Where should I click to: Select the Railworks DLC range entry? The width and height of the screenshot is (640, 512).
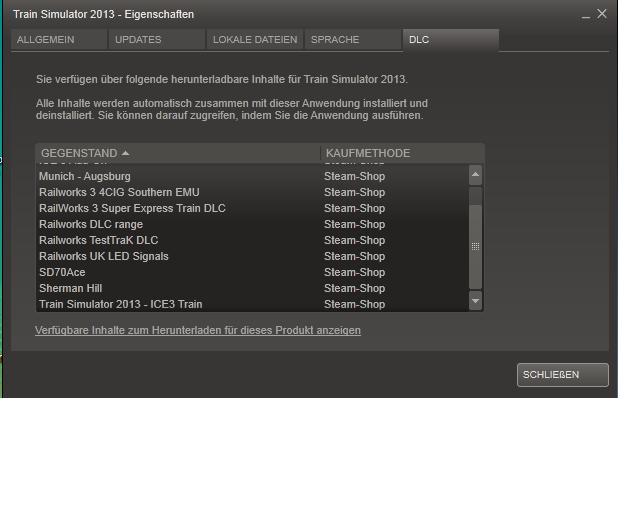[x=252, y=224]
